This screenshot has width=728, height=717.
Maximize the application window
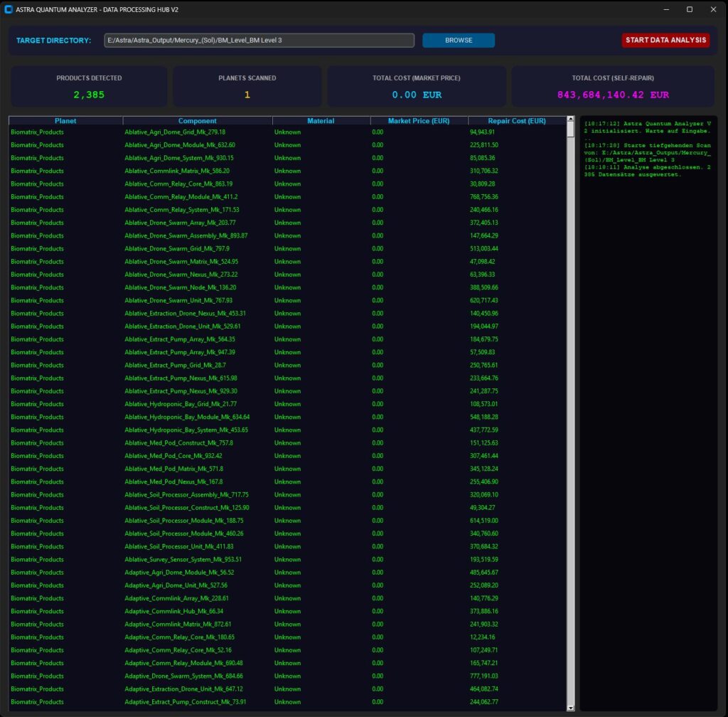(689, 9)
